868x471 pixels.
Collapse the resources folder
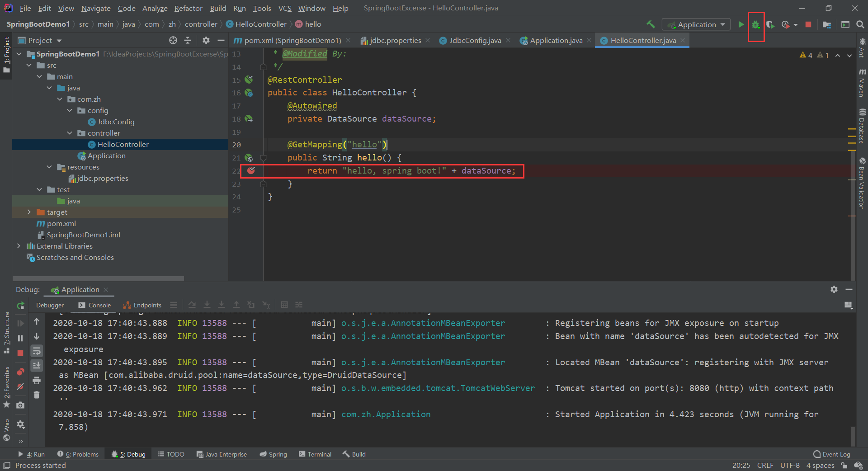49,167
